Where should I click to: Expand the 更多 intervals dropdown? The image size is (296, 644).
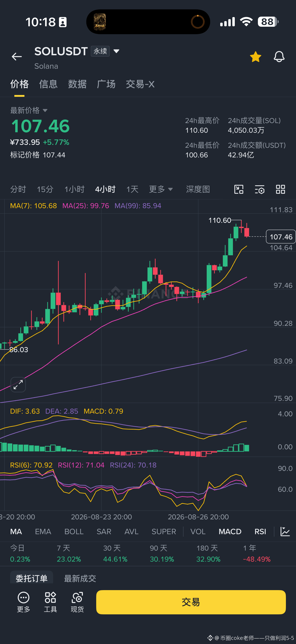click(161, 189)
